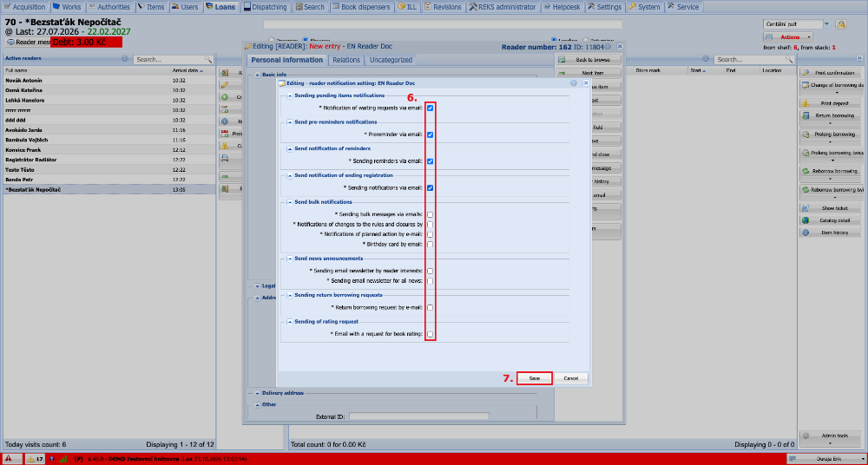Switch to the Dispatching tab

(x=266, y=7)
